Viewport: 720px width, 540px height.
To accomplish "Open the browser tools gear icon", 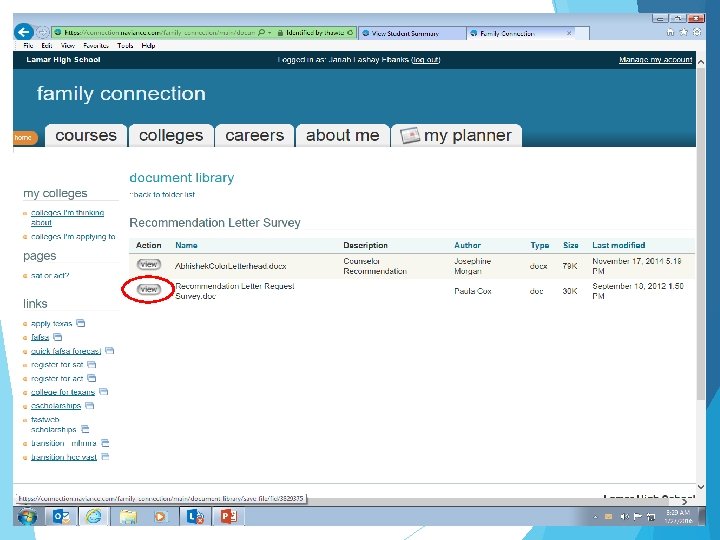I will click(x=697, y=32).
